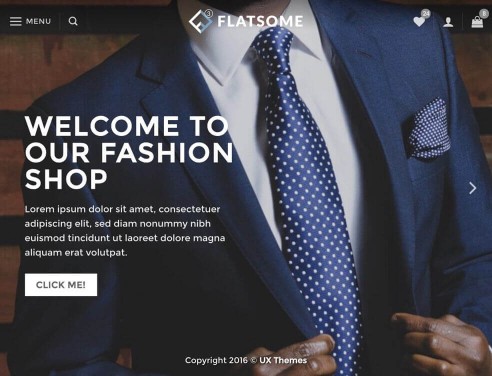The image size is (492, 376).
Task: Follow the UX Themes footer link
Action: (283, 360)
